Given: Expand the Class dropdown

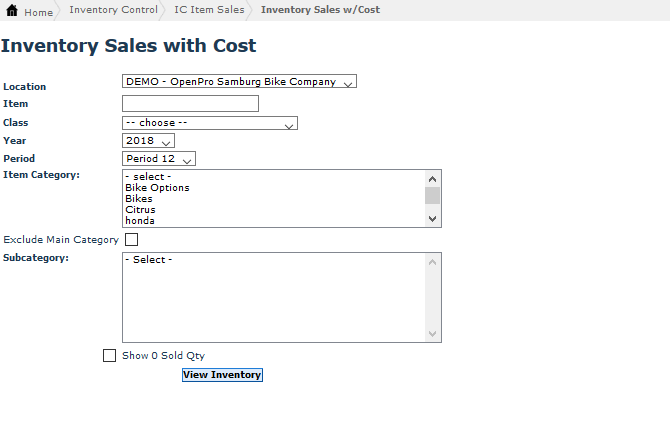Looking at the screenshot, I should click(x=210, y=123).
